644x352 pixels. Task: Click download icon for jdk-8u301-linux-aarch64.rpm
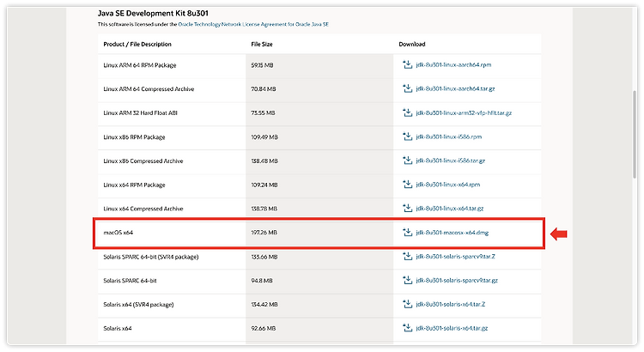[407, 64]
